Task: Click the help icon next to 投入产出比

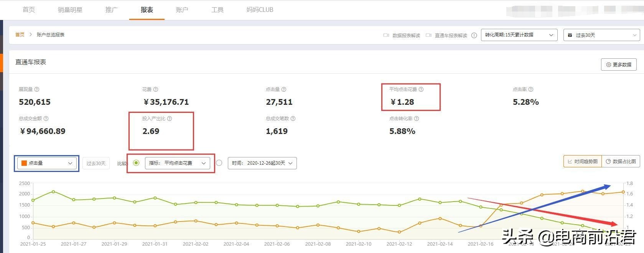Action: [x=170, y=119]
